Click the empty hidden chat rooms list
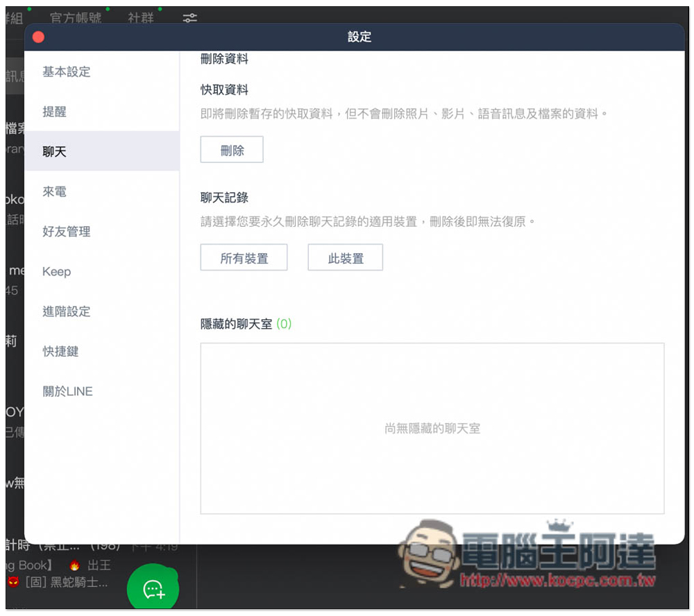Viewport: 694px width, 616px height. [x=432, y=428]
